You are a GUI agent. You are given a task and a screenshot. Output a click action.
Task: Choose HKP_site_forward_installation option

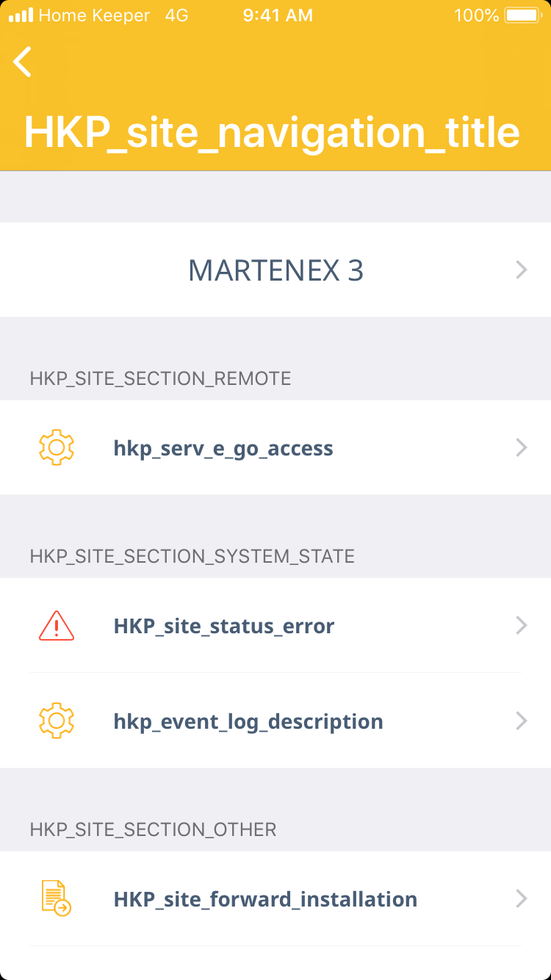coord(265,899)
